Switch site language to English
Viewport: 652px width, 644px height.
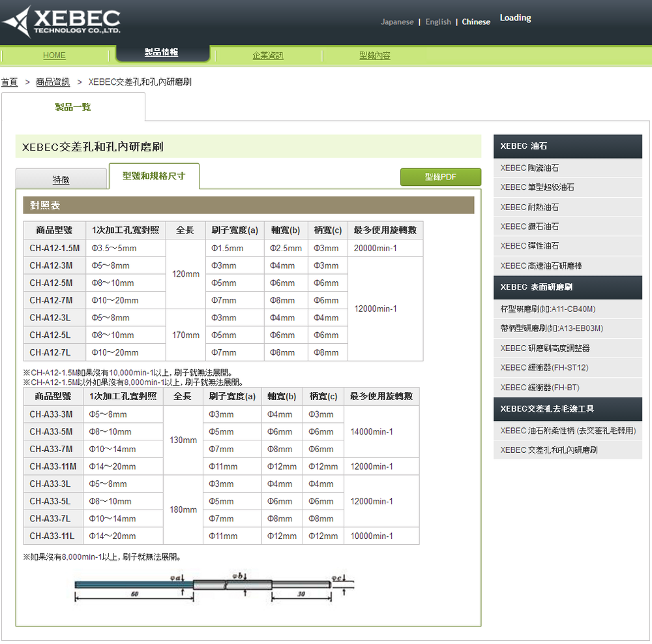click(437, 22)
